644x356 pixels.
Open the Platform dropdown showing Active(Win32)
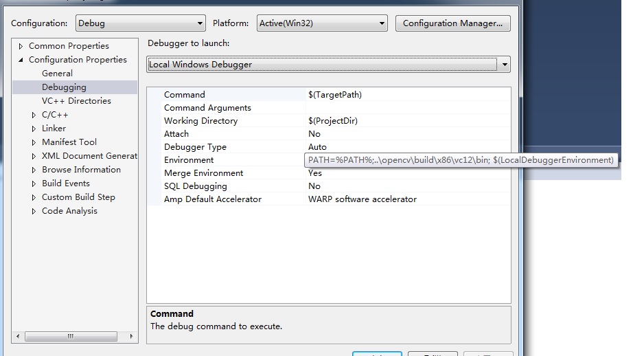(x=322, y=23)
